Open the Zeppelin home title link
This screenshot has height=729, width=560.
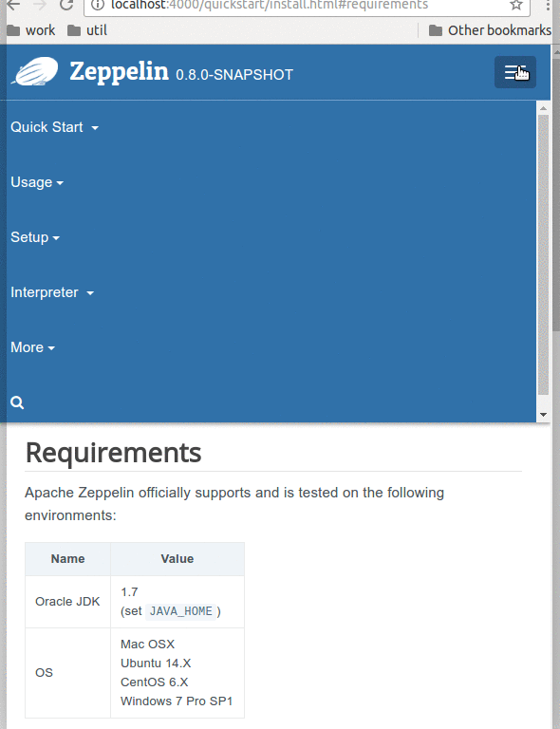pos(119,71)
